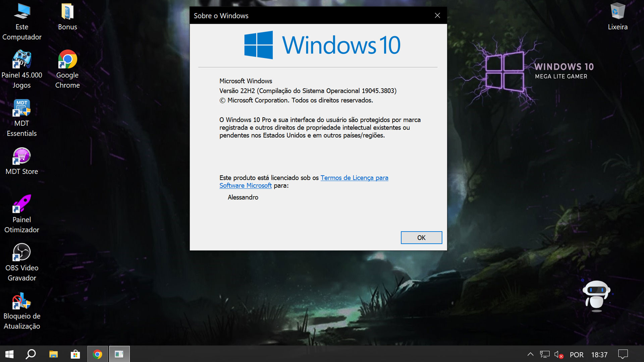Open the Windows Start menu
644x362 pixels.
point(9,354)
